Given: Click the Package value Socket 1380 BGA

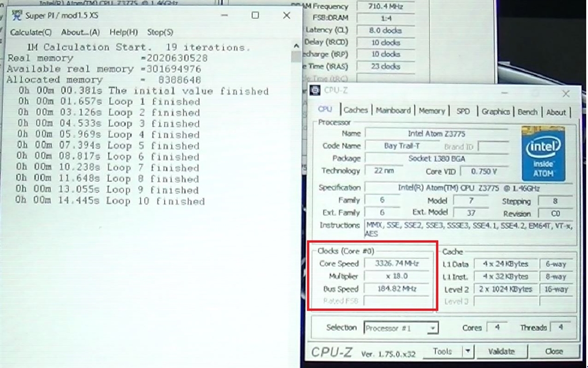Looking at the screenshot, I should [x=436, y=158].
